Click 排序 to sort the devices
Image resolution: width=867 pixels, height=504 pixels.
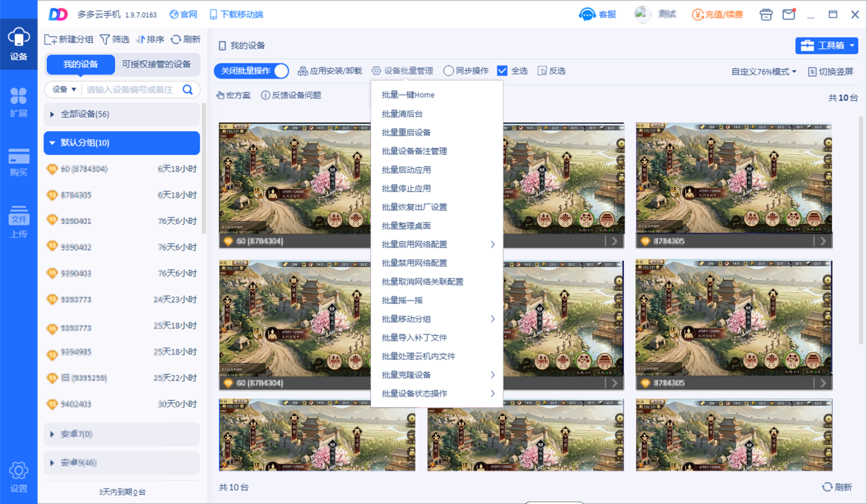150,40
